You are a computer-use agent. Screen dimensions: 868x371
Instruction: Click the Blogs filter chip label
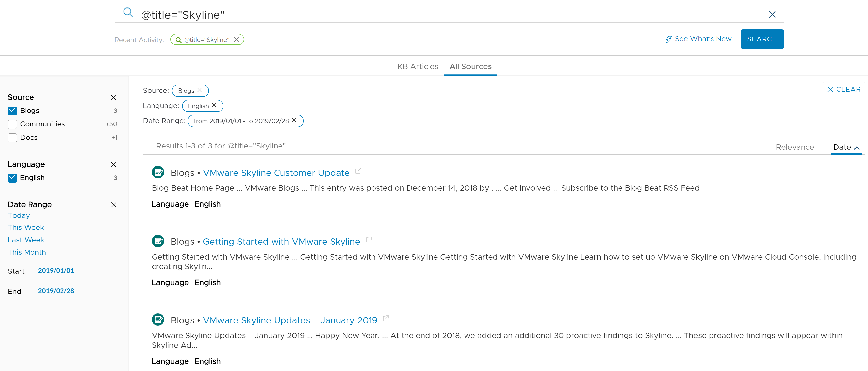[186, 91]
